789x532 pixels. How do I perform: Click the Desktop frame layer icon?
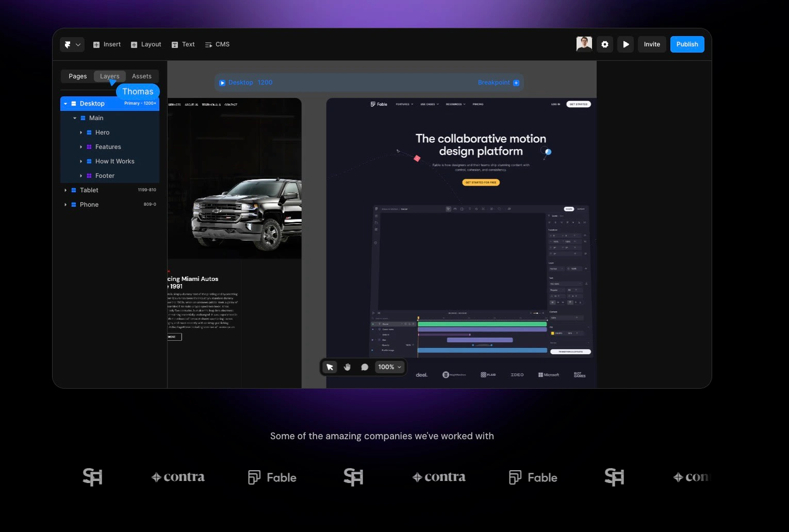[74, 104]
